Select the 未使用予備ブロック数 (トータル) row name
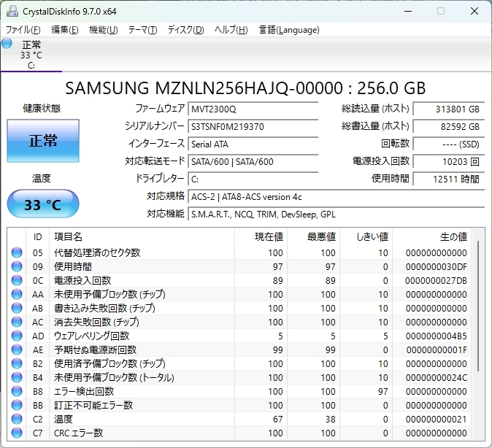This screenshot has width=492, height=448. pos(114,377)
